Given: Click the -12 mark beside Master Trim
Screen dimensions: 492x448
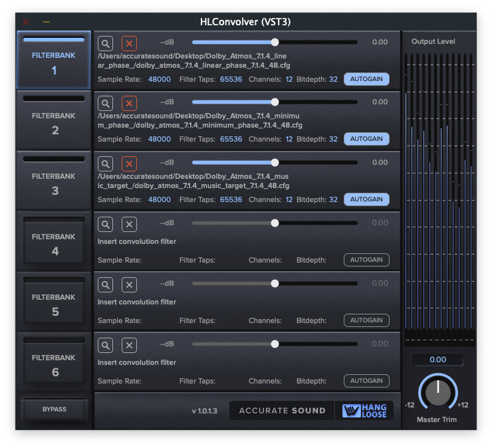Looking at the screenshot, I should 410,405.
